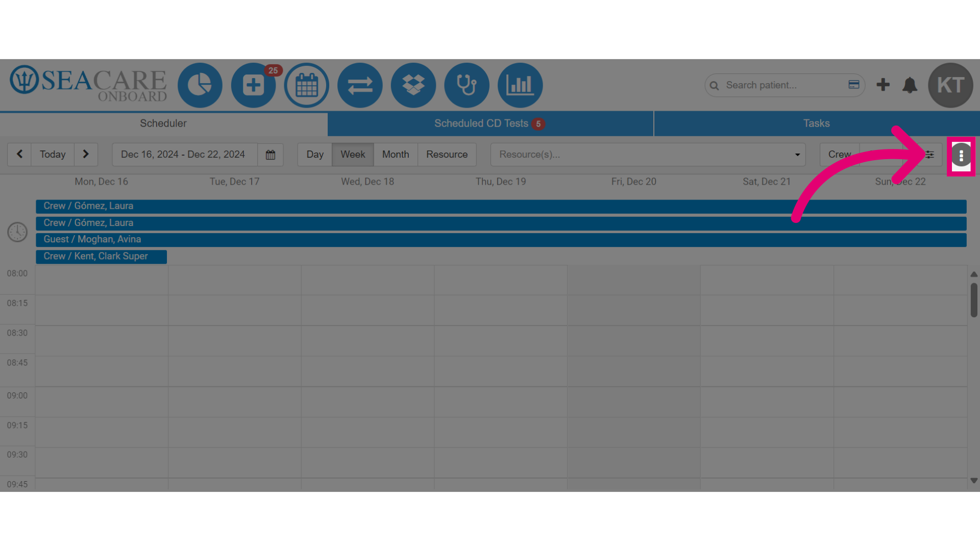Open notifications bell icon

point(910,85)
